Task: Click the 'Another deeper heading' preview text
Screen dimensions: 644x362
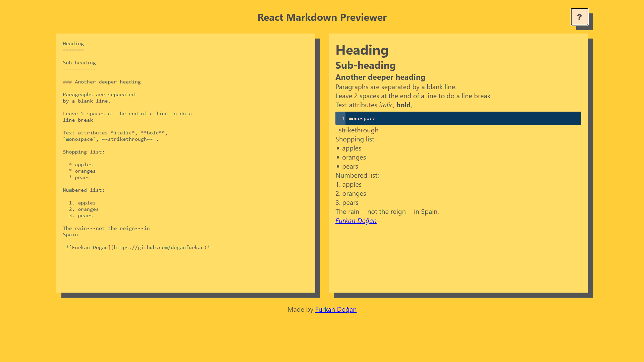Action: pyautogui.click(x=380, y=77)
